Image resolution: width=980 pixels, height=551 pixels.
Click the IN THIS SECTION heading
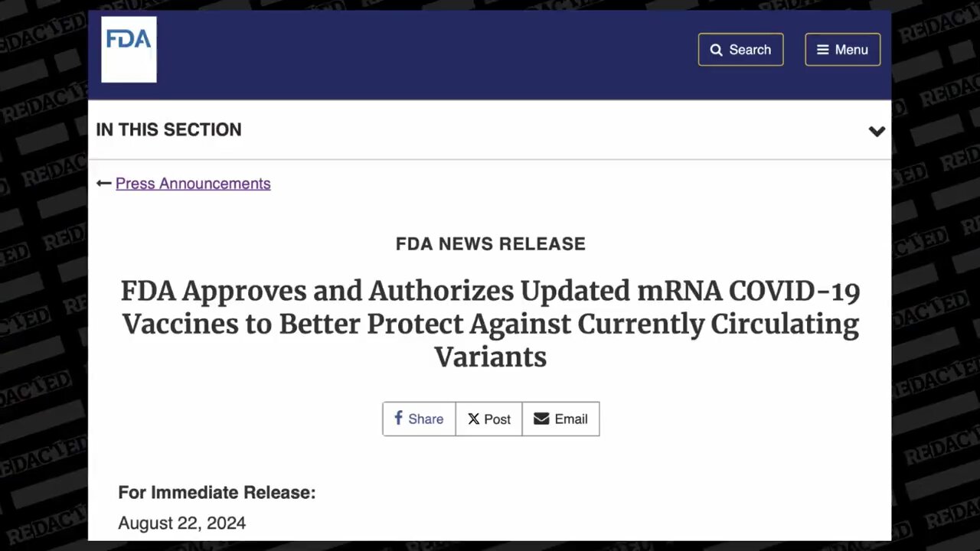coord(168,130)
